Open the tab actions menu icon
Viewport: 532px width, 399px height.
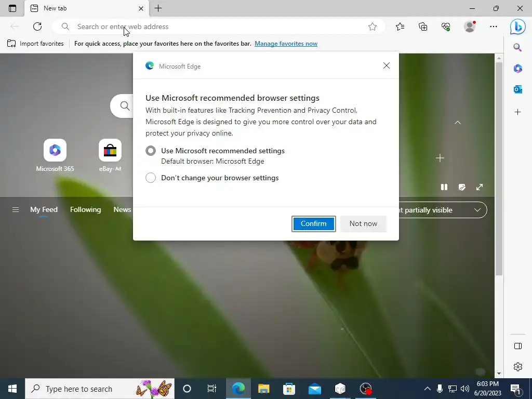click(12, 8)
